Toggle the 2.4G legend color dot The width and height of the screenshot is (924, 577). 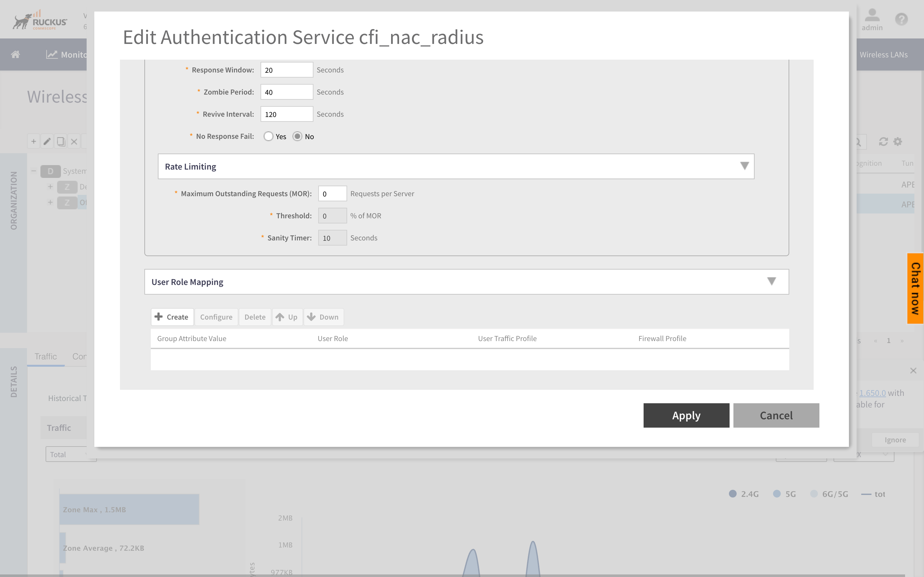coord(732,494)
